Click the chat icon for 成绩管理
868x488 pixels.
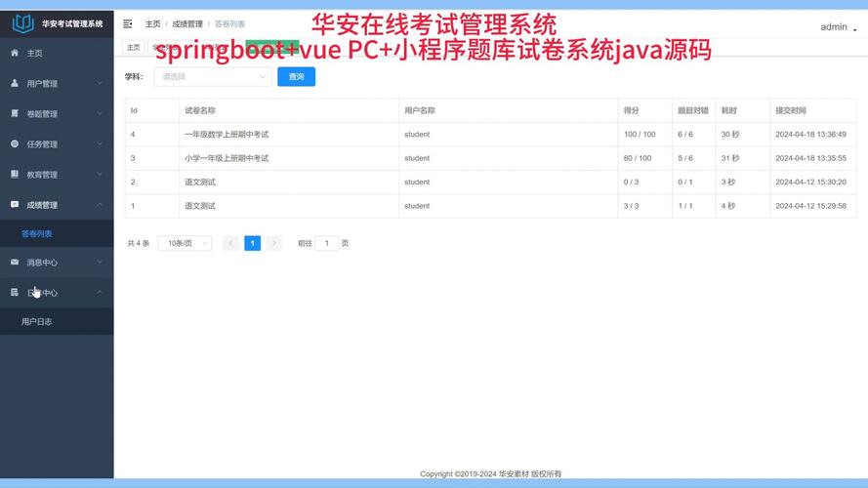pos(15,204)
